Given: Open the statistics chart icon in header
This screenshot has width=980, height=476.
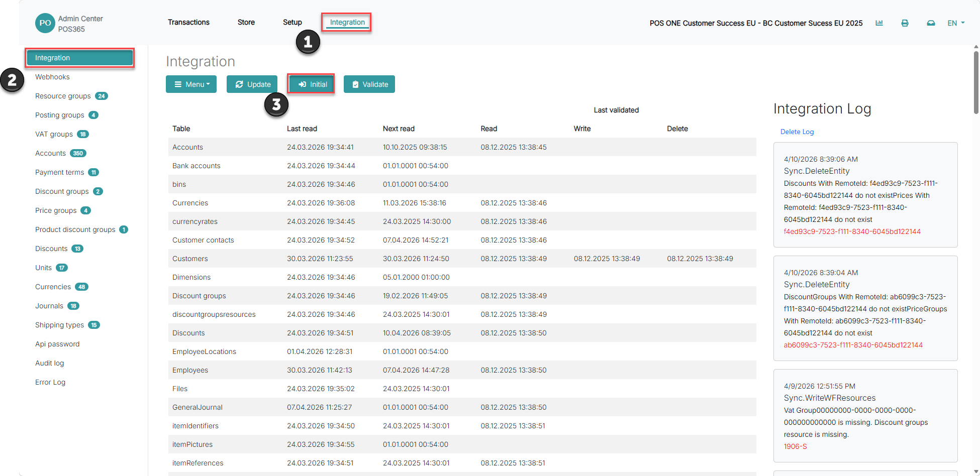Looking at the screenshot, I should pos(879,23).
